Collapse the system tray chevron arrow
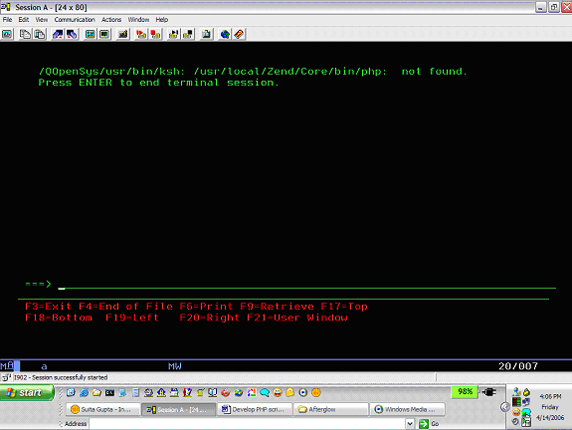572x430 pixels. (x=505, y=407)
